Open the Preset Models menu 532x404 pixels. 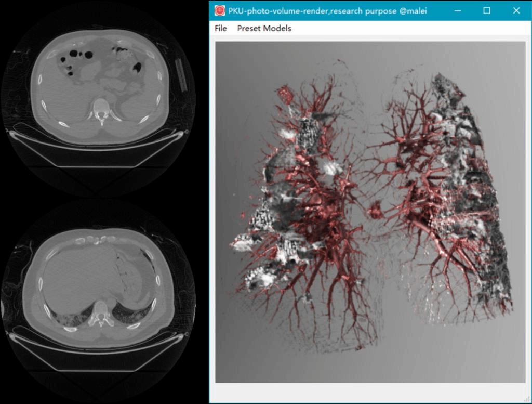point(264,29)
